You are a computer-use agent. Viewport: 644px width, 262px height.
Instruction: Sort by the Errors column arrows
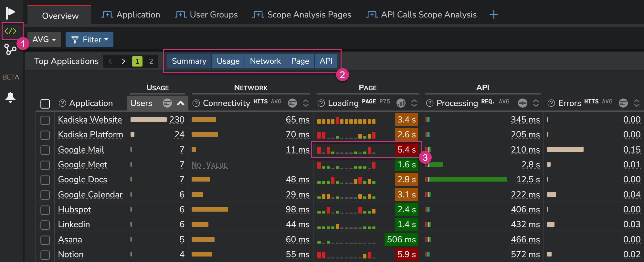(637, 103)
